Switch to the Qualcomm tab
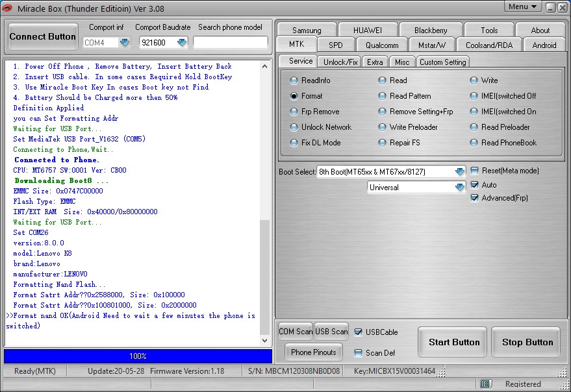This screenshot has width=571, height=392. pos(382,45)
